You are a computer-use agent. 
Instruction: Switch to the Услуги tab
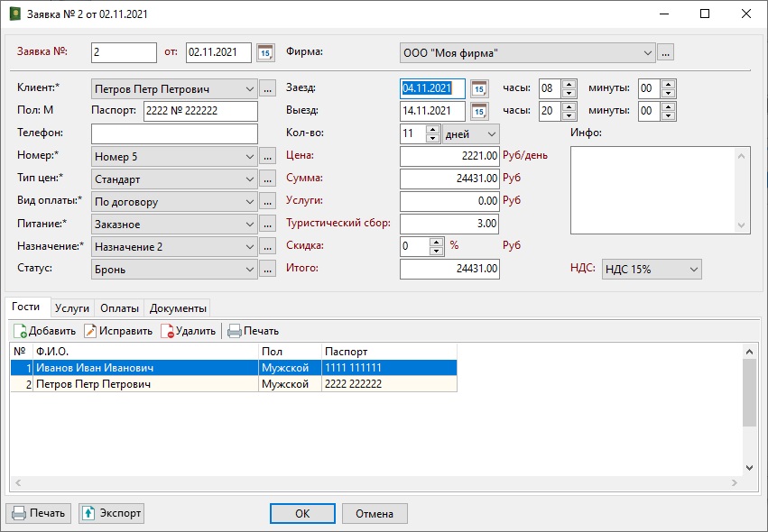click(x=72, y=307)
